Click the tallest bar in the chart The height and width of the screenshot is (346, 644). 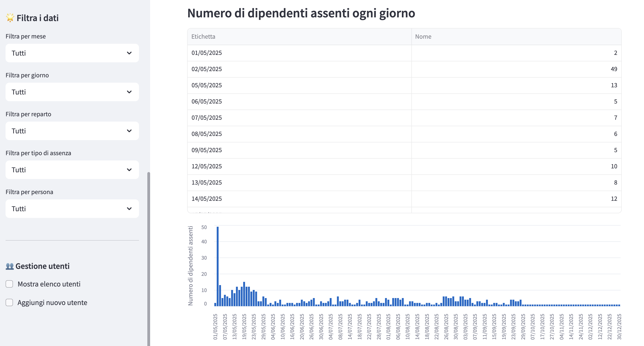(x=218, y=266)
